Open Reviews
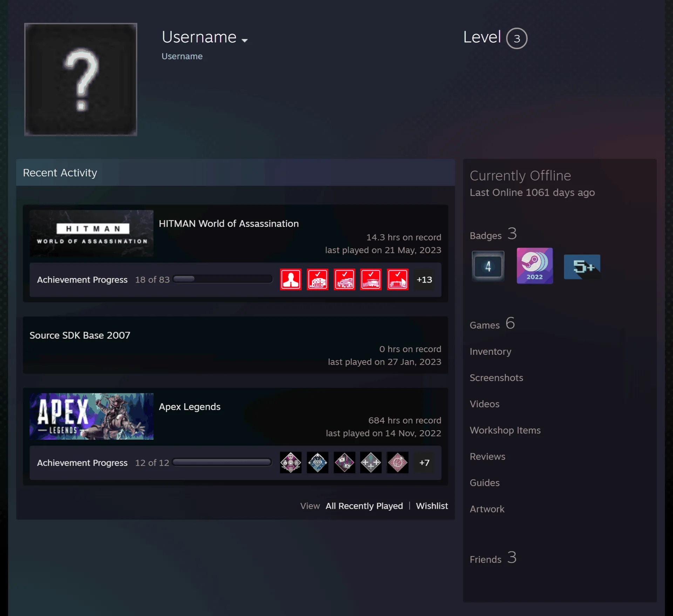This screenshot has width=673, height=616. (488, 456)
